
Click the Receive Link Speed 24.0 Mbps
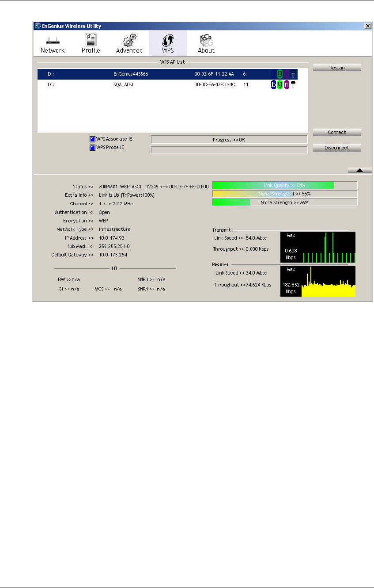(256, 273)
